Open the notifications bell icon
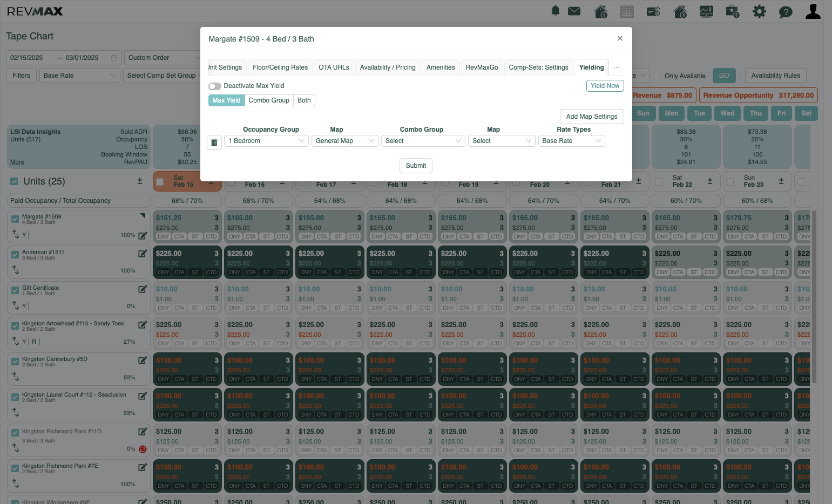 (x=555, y=11)
